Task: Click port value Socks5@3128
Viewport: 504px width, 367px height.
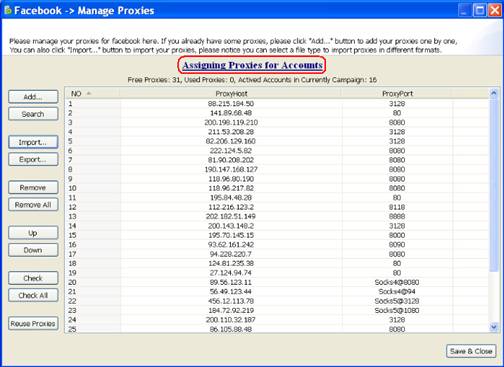Action: pos(397,301)
